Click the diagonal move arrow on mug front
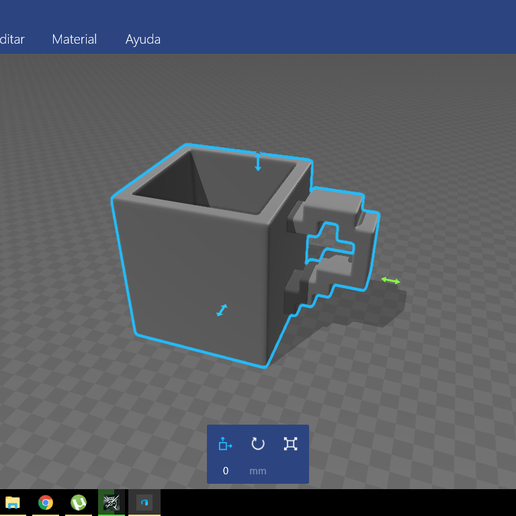 tap(222, 310)
